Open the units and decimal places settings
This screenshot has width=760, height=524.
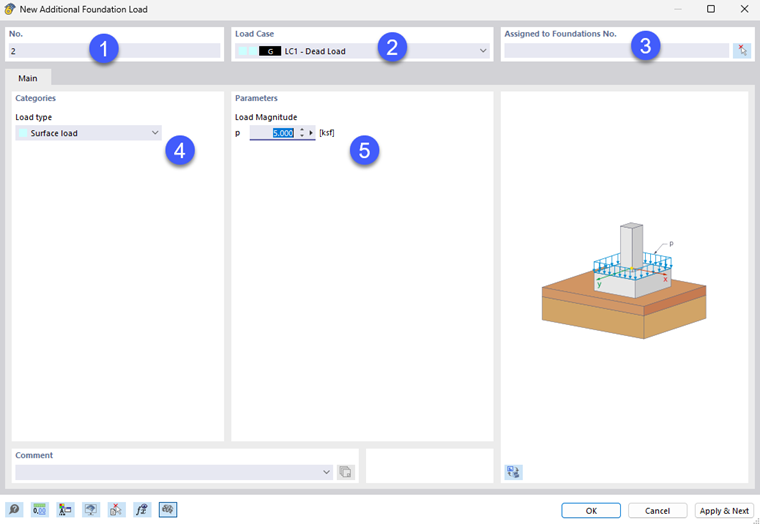(x=40, y=510)
